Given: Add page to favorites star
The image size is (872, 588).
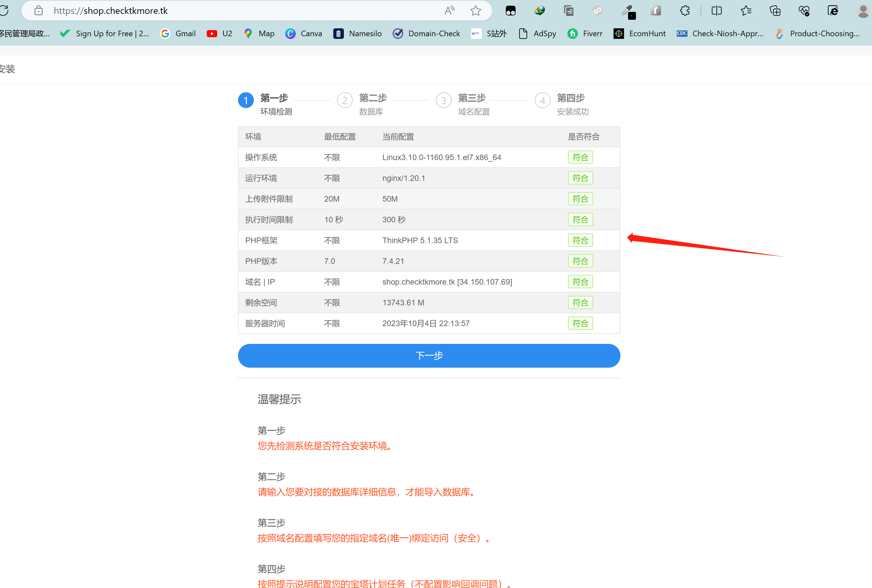Looking at the screenshot, I should tap(475, 11).
